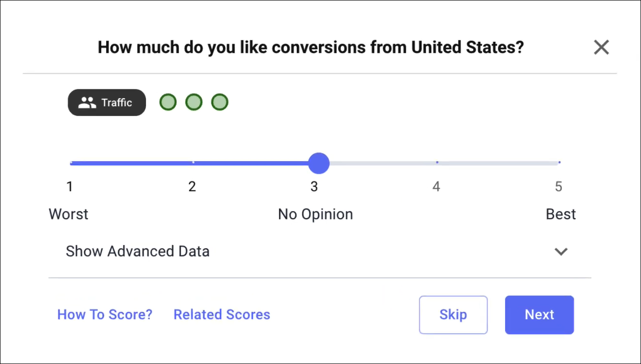Skip this question
Viewport: 641px width, 364px height.
click(453, 315)
